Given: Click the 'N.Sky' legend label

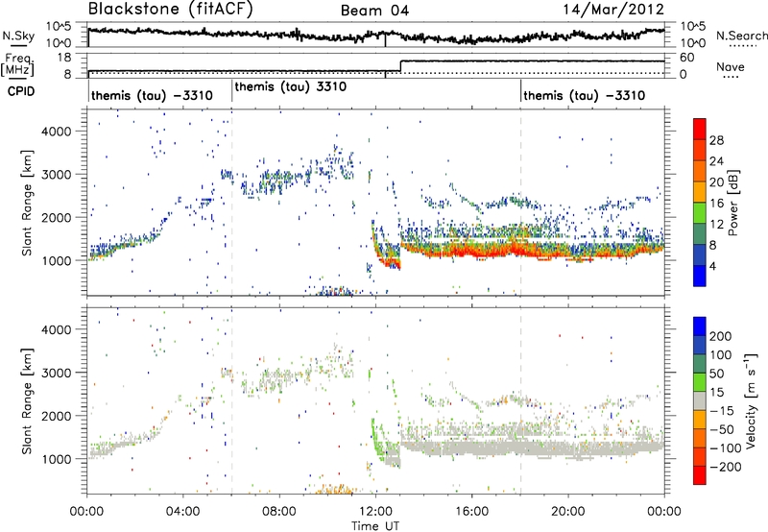Looking at the screenshot, I should (x=18, y=36).
